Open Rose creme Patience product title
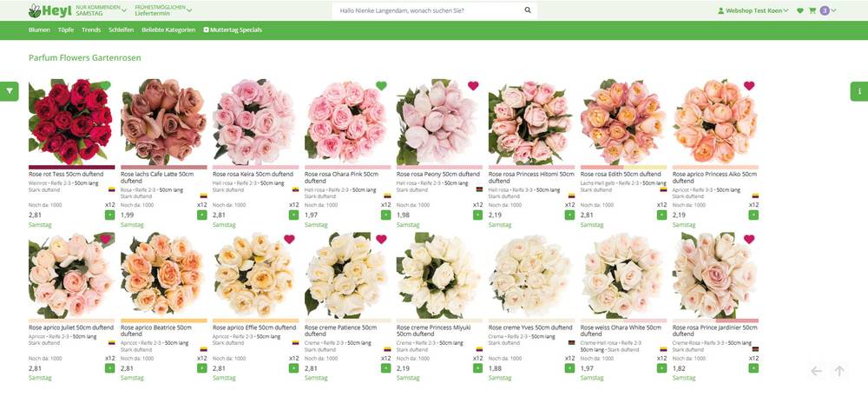 click(x=340, y=328)
